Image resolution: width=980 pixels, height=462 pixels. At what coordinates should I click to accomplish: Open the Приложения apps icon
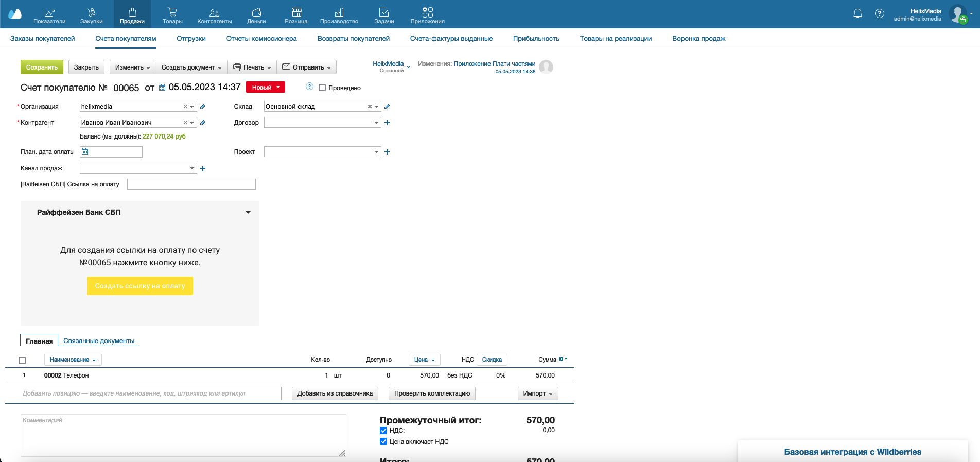coord(427,12)
